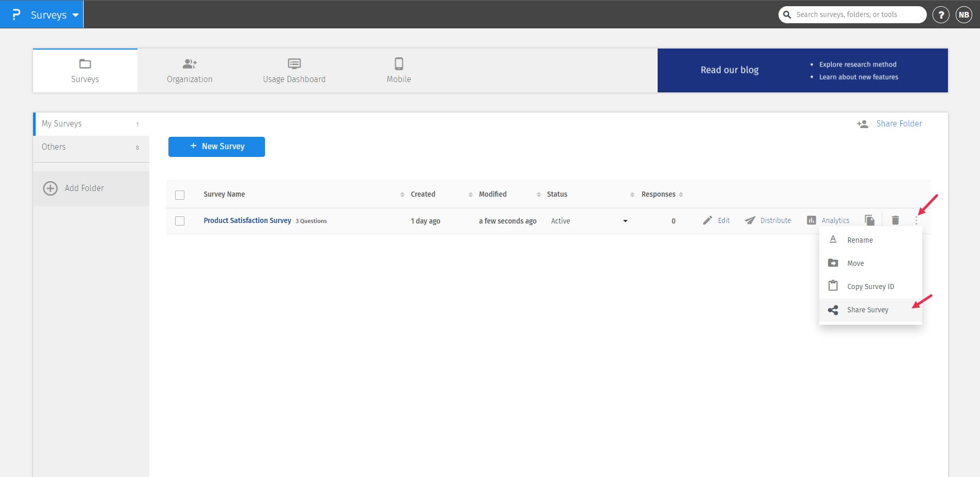
Task: Open the Read our blog banner
Action: point(802,71)
